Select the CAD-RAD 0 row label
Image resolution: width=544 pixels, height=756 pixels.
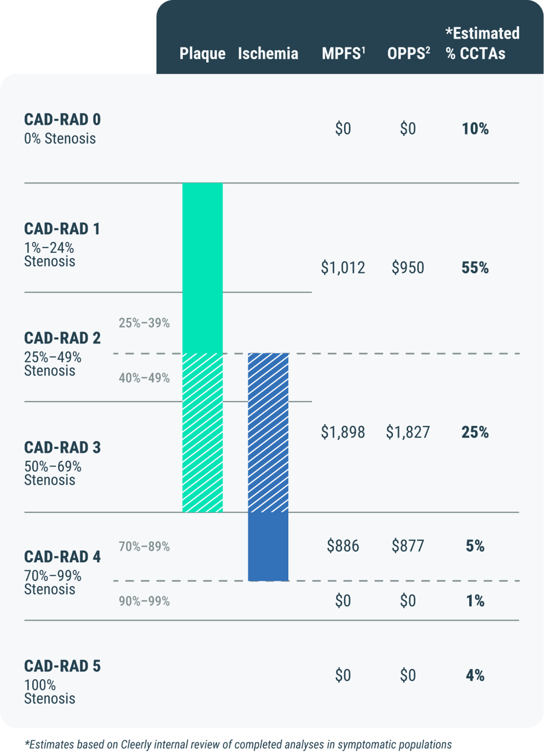62,128
